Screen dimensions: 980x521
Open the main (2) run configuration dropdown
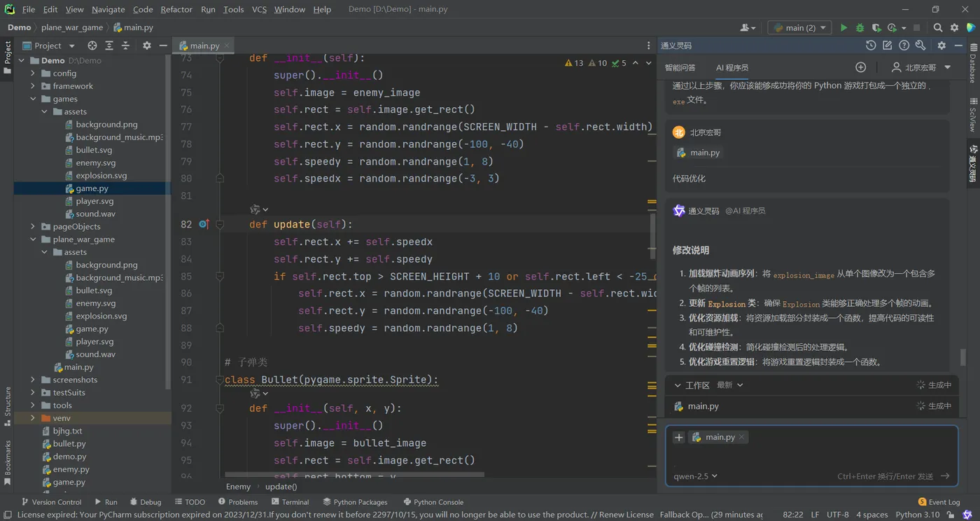(799, 28)
